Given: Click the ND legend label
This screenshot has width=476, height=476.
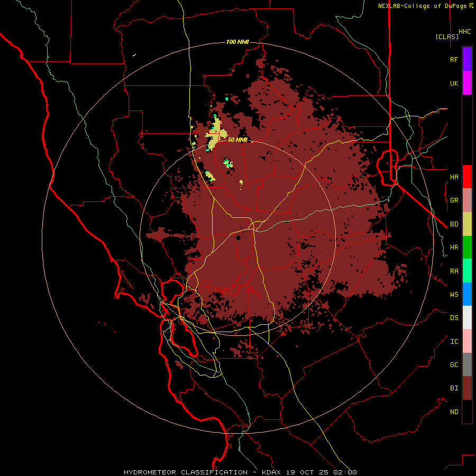Looking at the screenshot, I should point(454,411).
